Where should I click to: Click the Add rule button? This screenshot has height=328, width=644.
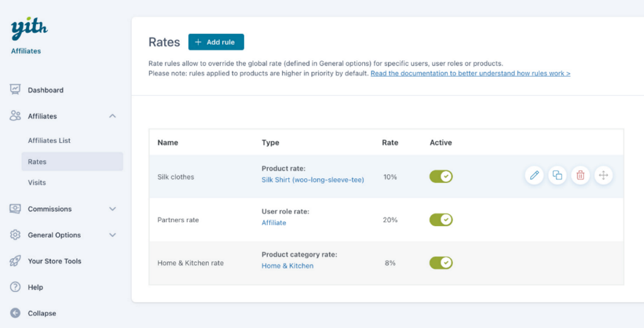(x=216, y=42)
